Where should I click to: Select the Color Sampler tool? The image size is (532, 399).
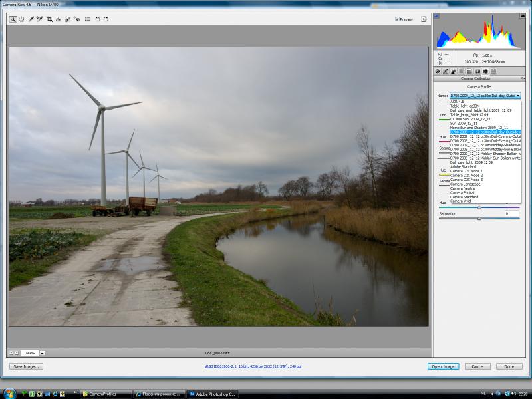coord(40,19)
